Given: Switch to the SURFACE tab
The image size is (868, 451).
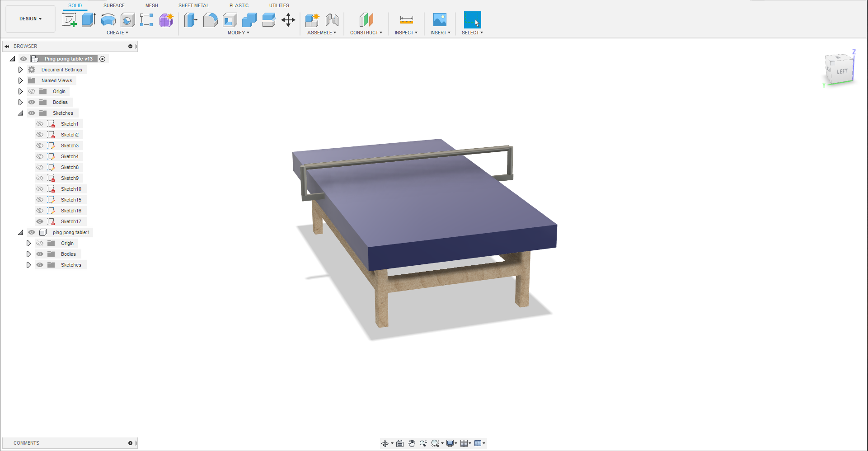Looking at the screenshot, I should (113, 5).
